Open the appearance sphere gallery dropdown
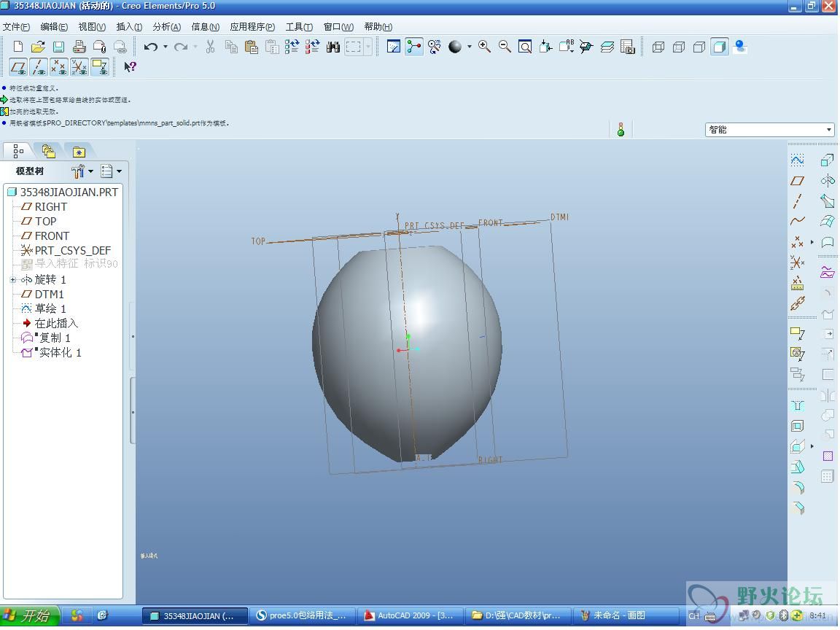The image size is (840, 630). [x=470, y=47]
